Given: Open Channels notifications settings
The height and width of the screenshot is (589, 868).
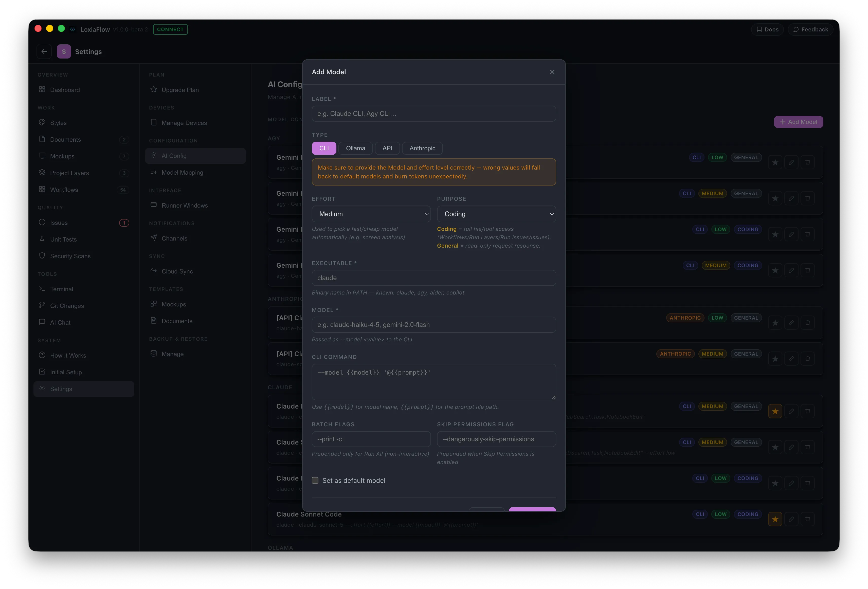Looking at the screenshot, I should (x=195, y=239).
